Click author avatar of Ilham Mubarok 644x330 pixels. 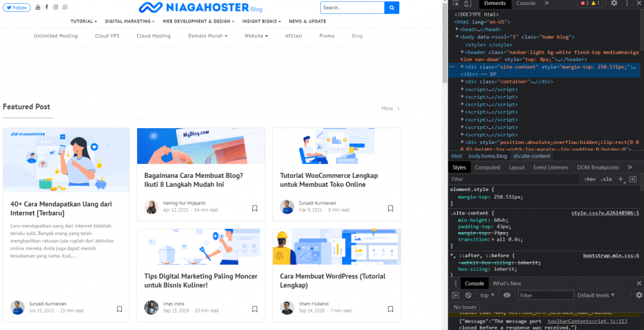[287, 307]
